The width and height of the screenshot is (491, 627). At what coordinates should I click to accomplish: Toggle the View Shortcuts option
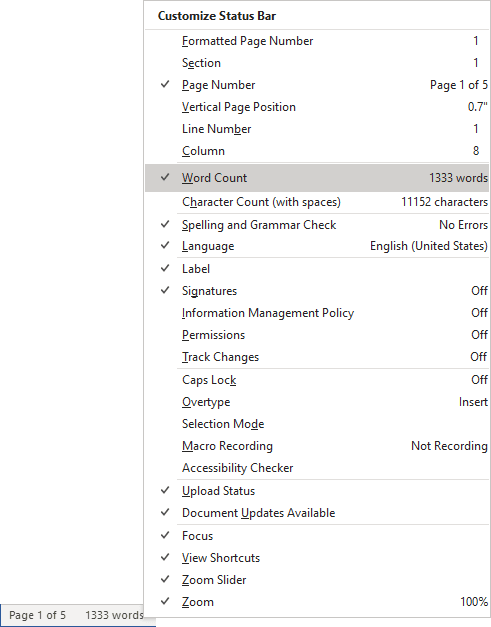tap(317, 558)
